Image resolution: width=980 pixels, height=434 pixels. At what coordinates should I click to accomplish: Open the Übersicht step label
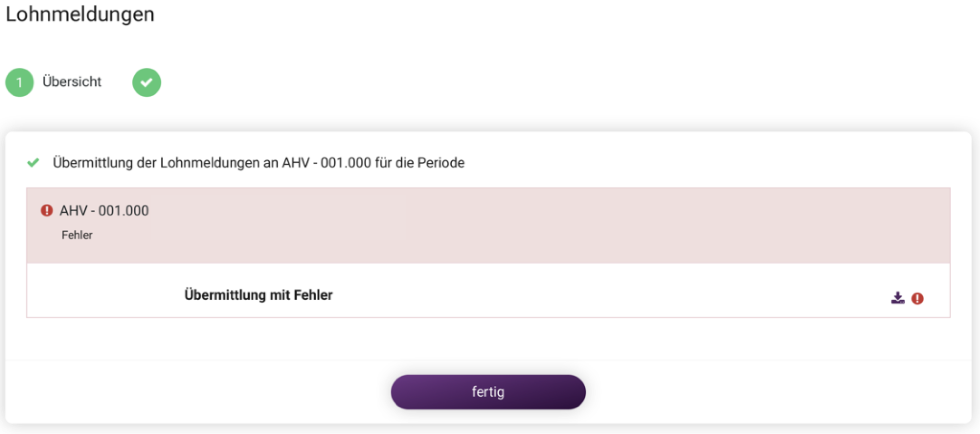(72, 81)
